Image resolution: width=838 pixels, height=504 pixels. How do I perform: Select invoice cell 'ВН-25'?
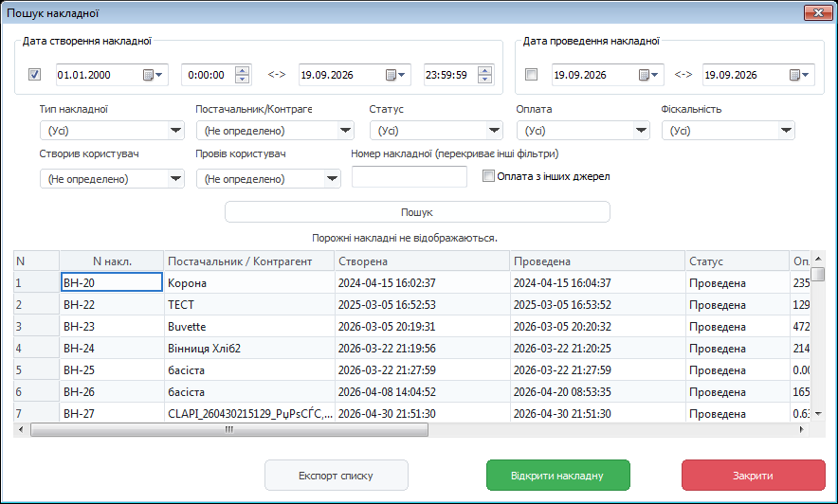(x=112, y=370)
